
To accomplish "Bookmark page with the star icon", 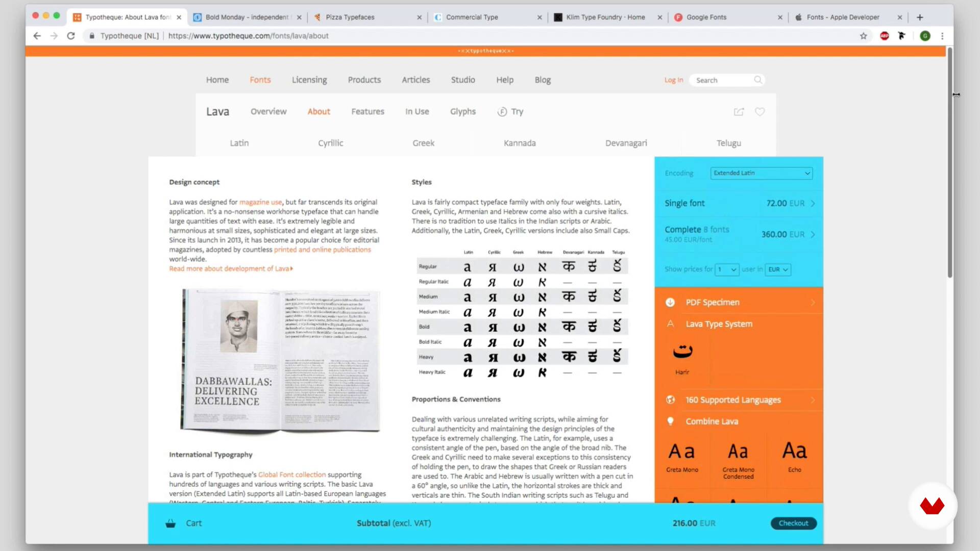I will (x=863, y=36).
